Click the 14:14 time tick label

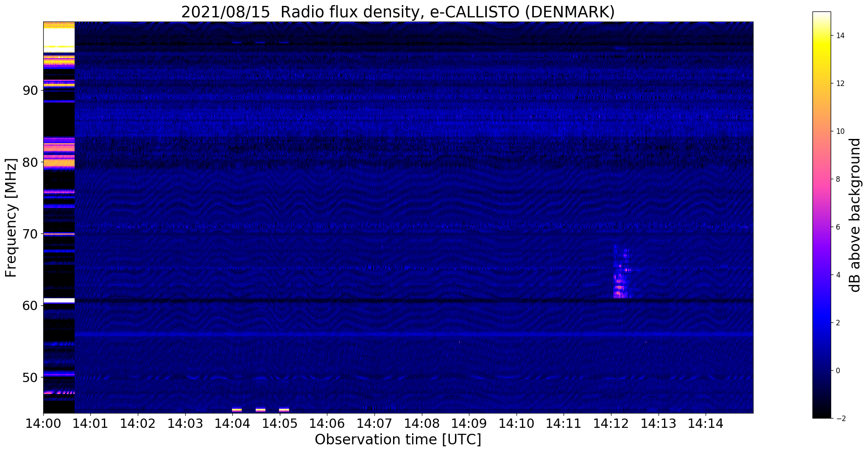pos(706,423)
